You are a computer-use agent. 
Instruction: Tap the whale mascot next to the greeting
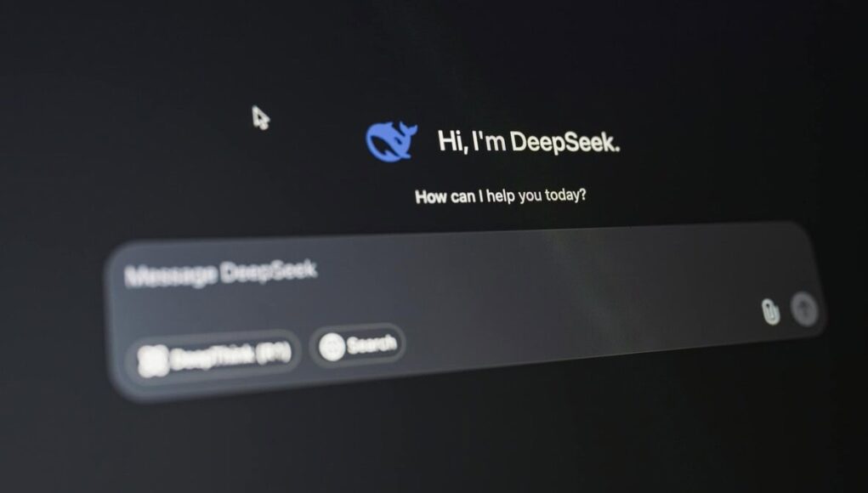[x=390, y=139]
